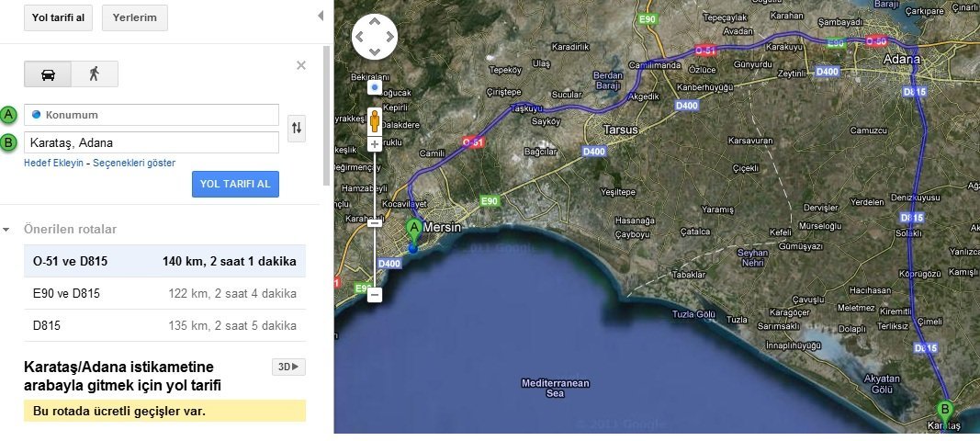
Task: Click the Konumum start field
Action: [152, 115]
